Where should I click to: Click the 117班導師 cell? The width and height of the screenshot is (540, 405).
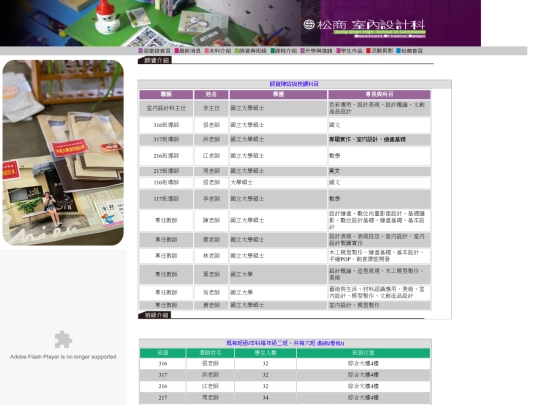[166, 199]
